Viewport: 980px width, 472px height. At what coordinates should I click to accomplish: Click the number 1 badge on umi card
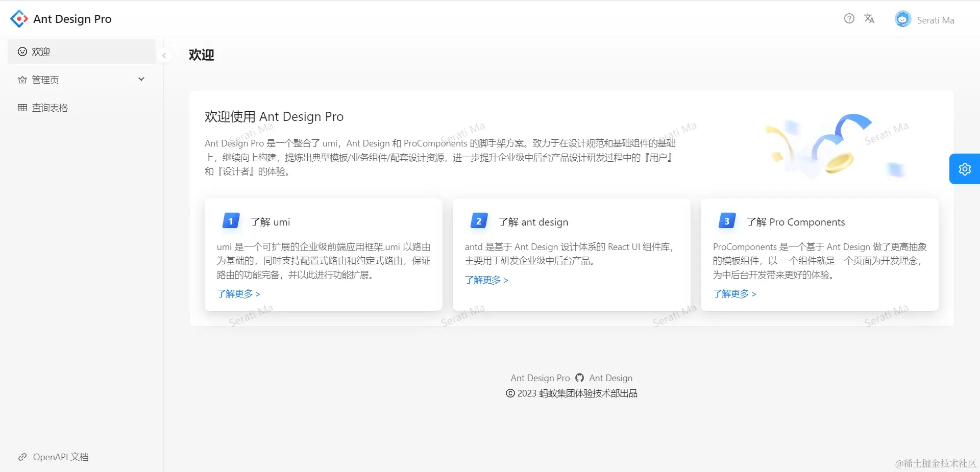[x=231, y=221]
